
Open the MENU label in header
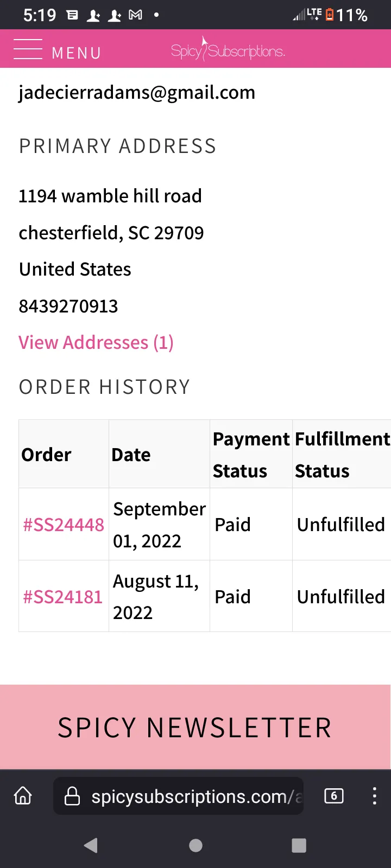click(x=77, y=53)
